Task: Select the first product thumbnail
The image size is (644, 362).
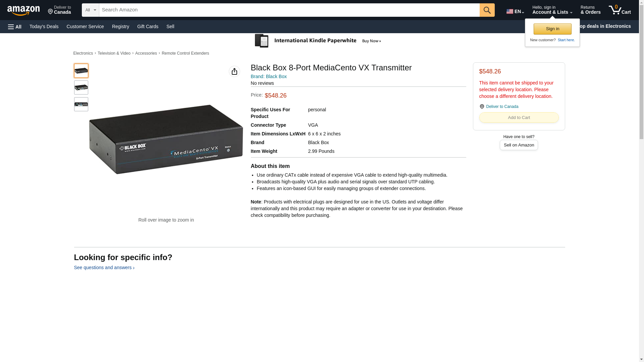Action: tap(81, 71)
